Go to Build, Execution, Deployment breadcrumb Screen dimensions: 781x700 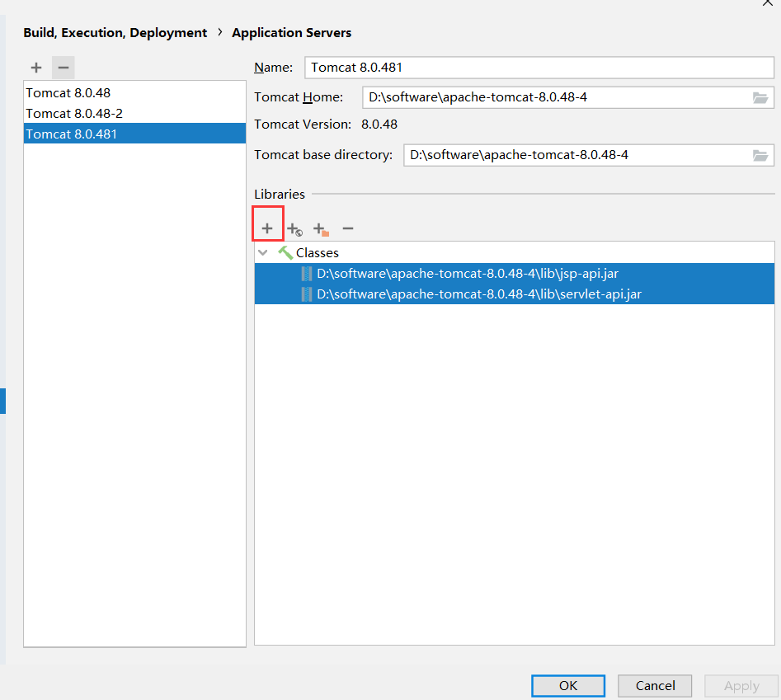pyautogui.click(x=115, y=33)
